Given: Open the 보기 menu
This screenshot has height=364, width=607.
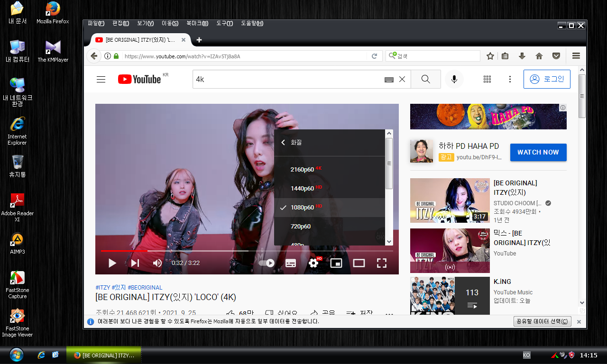Looking at the screenshot, I should pyautogui.click(x=146, y=23).
